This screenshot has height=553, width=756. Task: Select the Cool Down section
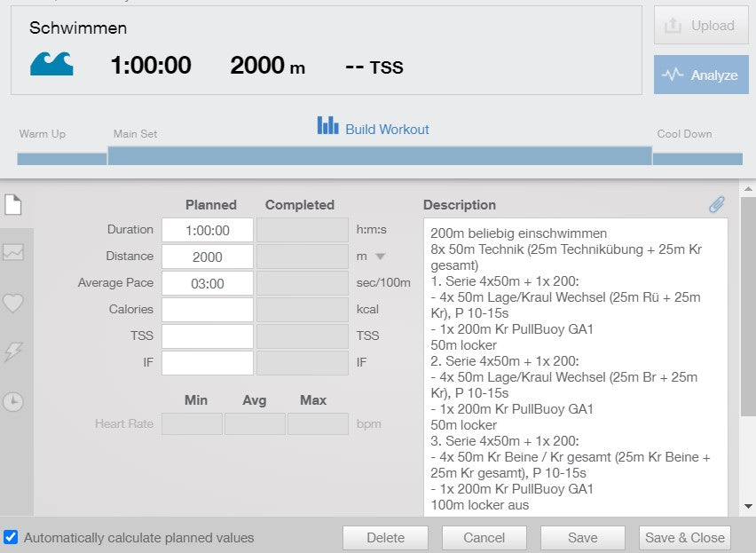[x=684, y=133]
